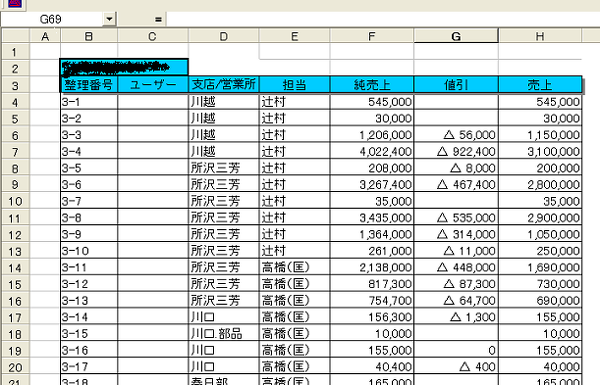Select the cell showing 1,690,000
600x385 pixels.
(540, 267)
